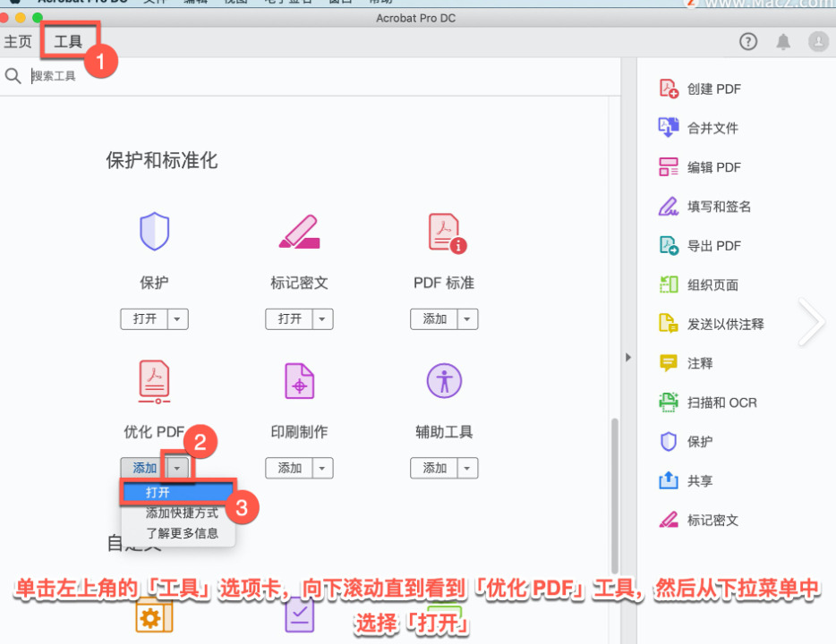The image size is (836, 644).
Task: Click 添加 button under PDF 标准
Action: [x=434, y=319]
